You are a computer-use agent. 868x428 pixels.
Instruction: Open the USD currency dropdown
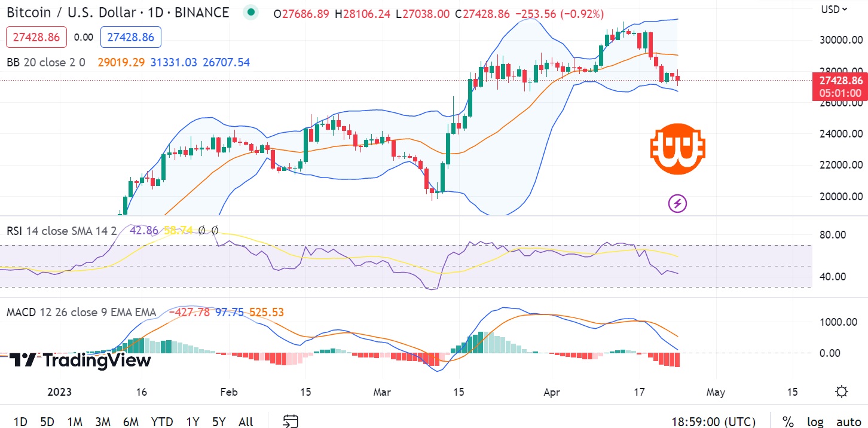coord(834,9)
